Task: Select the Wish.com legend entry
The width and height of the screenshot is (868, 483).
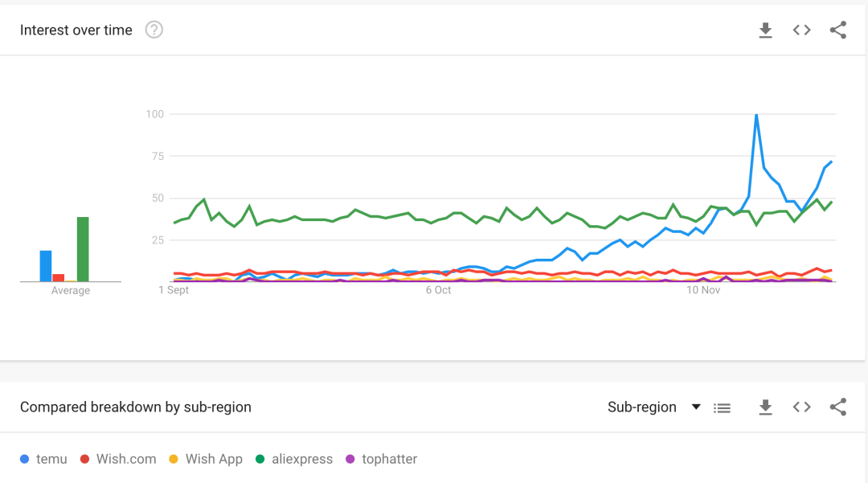Action: point(125,459)
